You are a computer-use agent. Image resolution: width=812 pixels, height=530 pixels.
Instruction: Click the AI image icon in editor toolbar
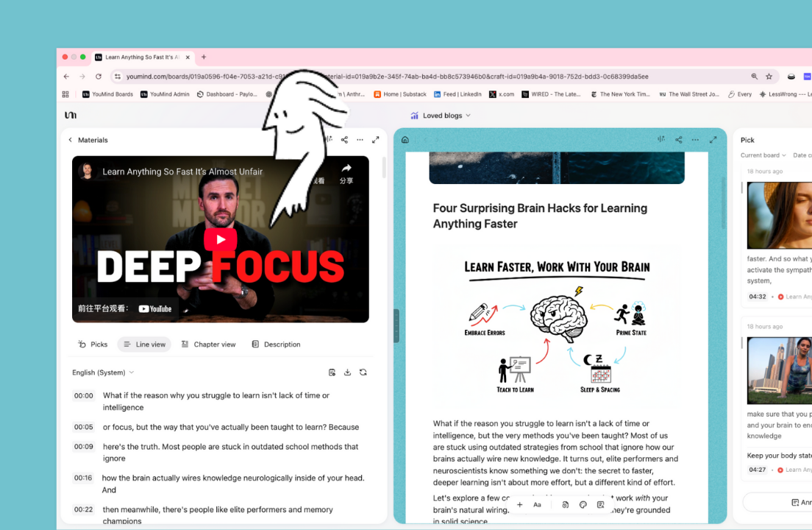coord(600,505)
